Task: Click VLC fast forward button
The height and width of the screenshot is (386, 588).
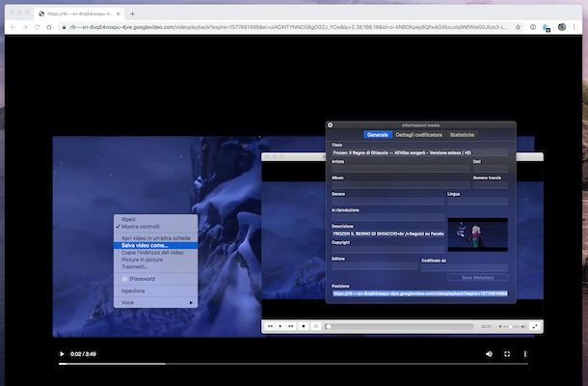Action: tap(290, 326)
